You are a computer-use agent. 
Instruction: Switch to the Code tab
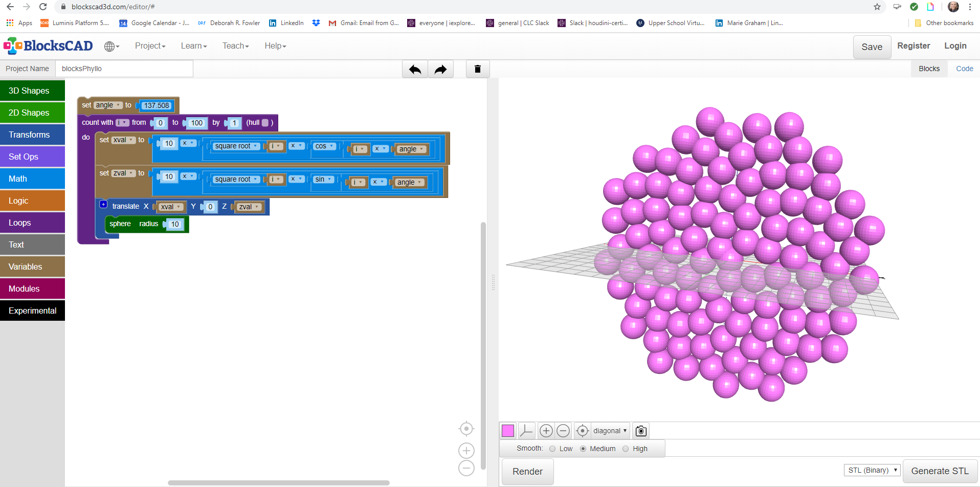click(964, 69)
